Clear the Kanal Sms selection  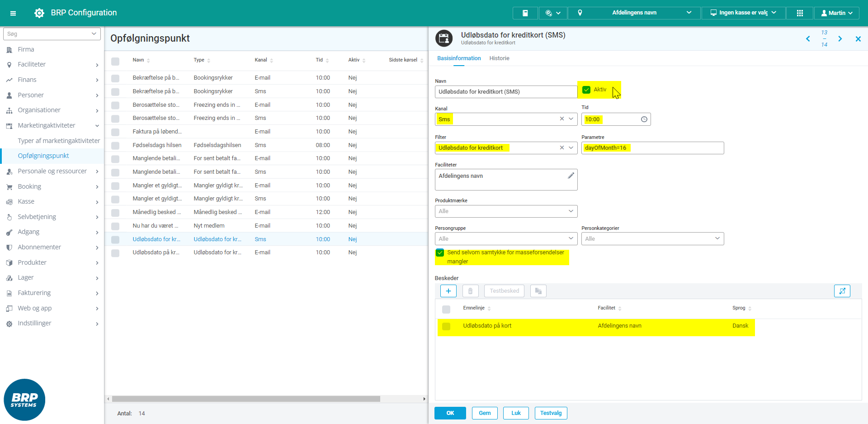coord(562,119)
